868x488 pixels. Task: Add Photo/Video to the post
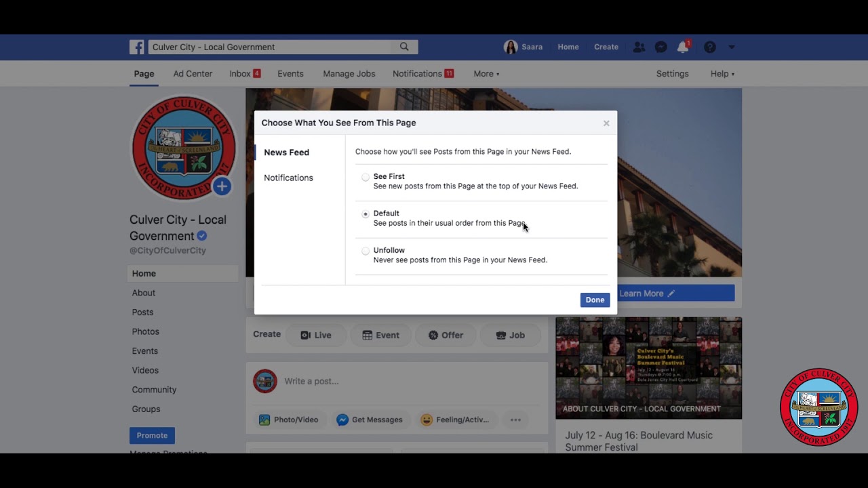click(289, 420)
